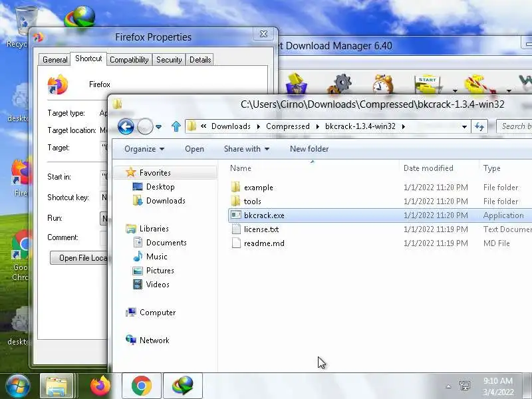Open Google Chrome from the taskbar
The width and height of the screenshot is (532, 399).
pos(142,386)
